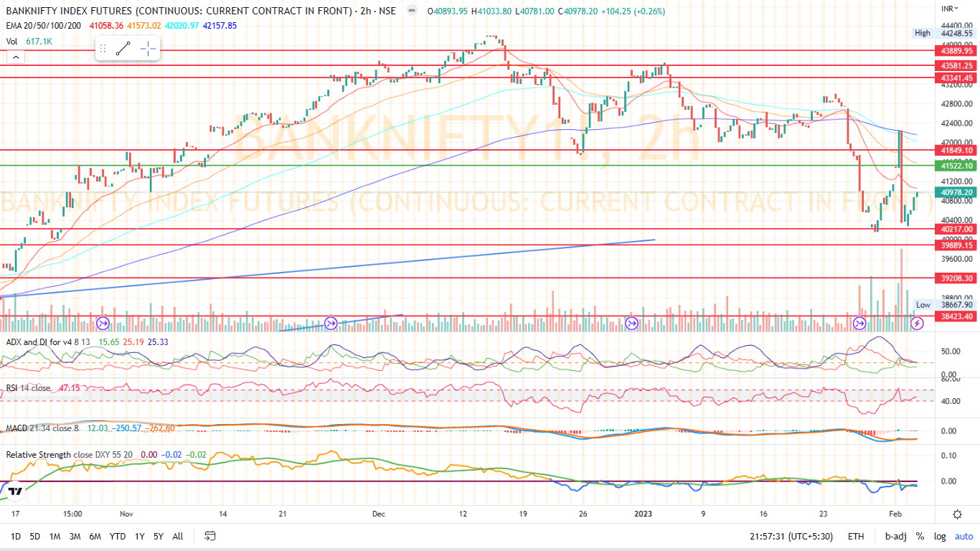This screenshot has height=551, width=980.
Task: Click the Low price marker label
Action: (923, 304)
